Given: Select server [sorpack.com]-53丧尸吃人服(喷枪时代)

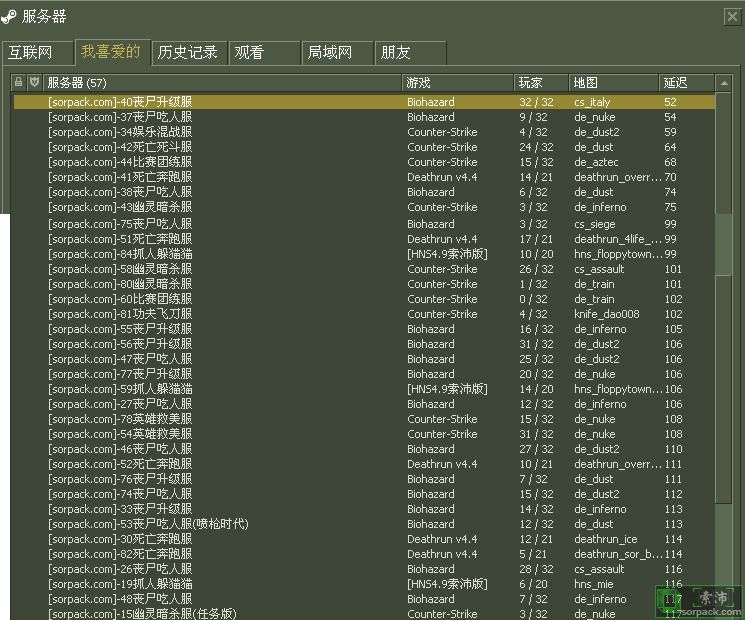Looking at the screenshot, I should tap(148, 524).
